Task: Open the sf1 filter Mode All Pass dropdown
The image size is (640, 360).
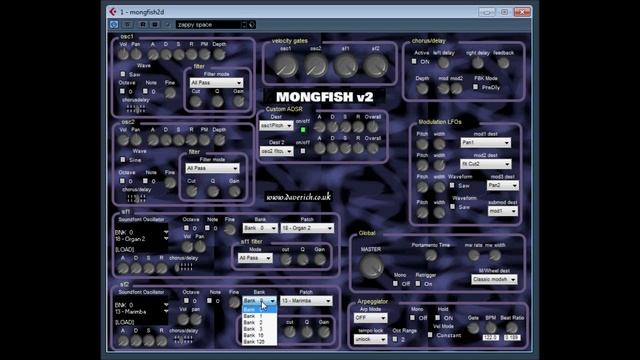Action: point(255,258)
